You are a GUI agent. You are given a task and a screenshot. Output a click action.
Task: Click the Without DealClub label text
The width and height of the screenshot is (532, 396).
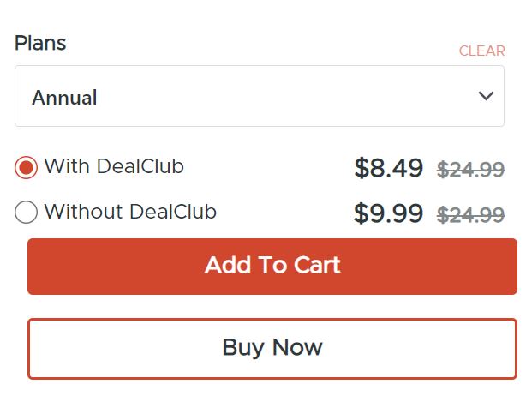coord(130,211)
